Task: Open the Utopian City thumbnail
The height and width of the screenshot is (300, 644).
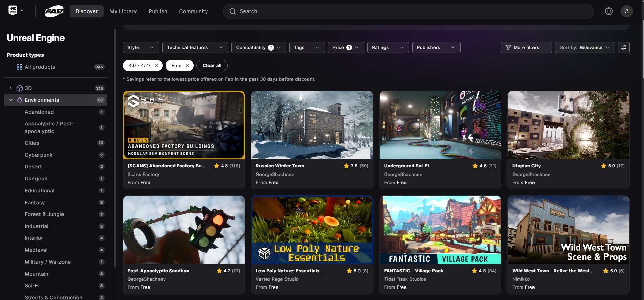Action: coord(569,125)
